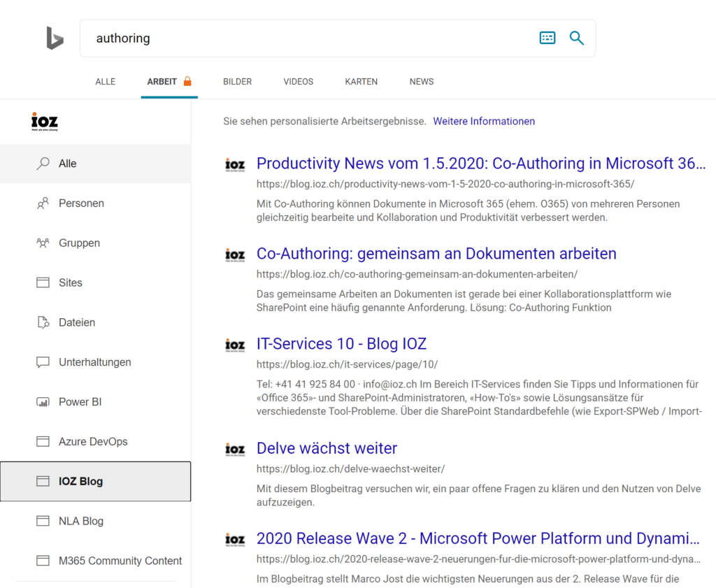Click the Unterhaltungen chat bubble icon

point(43,362)
